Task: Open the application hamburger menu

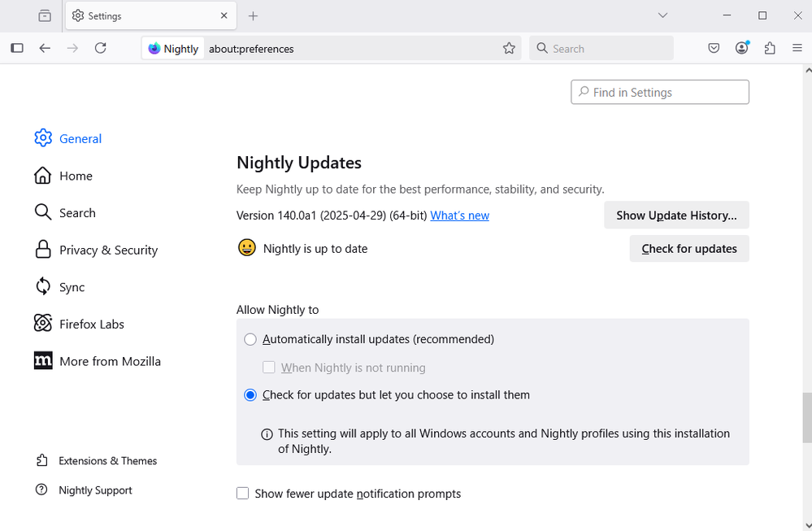Action: tap(797, 49)
